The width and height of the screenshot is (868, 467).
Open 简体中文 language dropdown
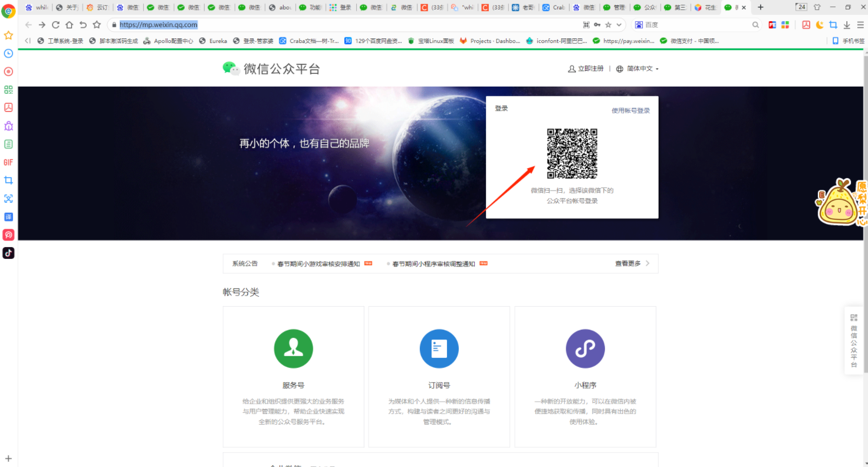pos(637,68)
